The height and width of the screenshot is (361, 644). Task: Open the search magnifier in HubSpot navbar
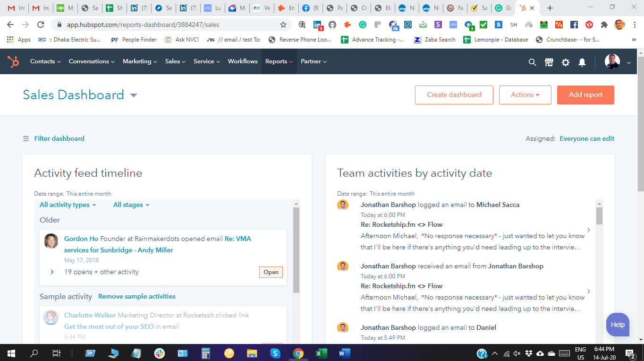[x=532, y=62]
